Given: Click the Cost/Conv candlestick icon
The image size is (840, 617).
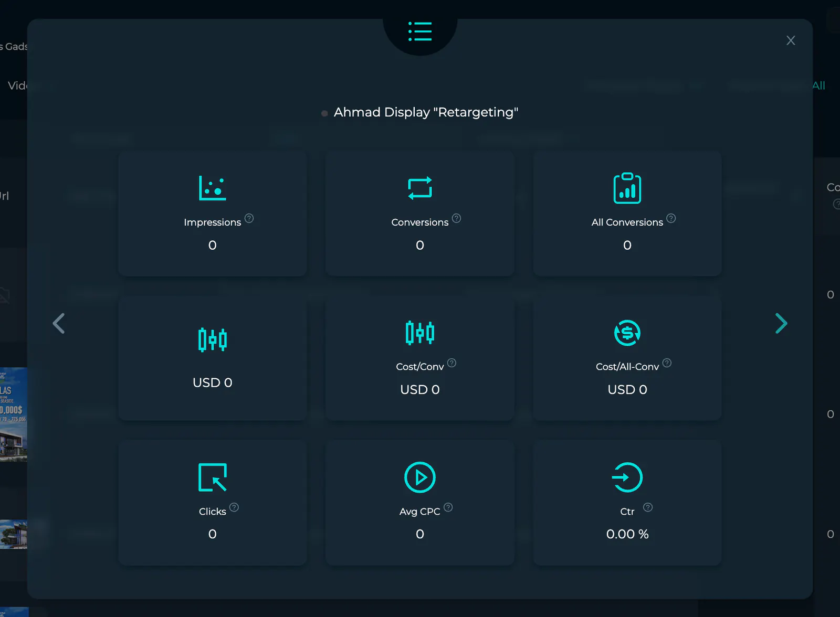Looking at the screenshot, I should click(420, 333).
